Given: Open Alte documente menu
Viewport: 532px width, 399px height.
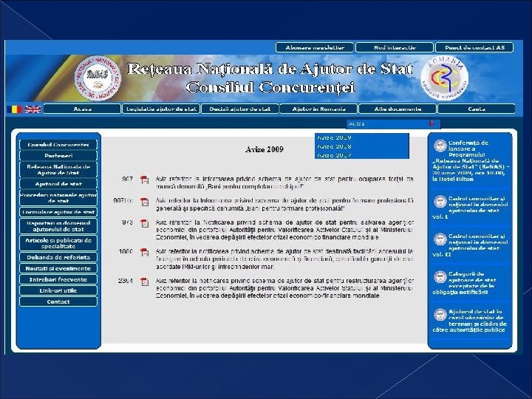Looking at the screenshot, I should tap(398, 109).
